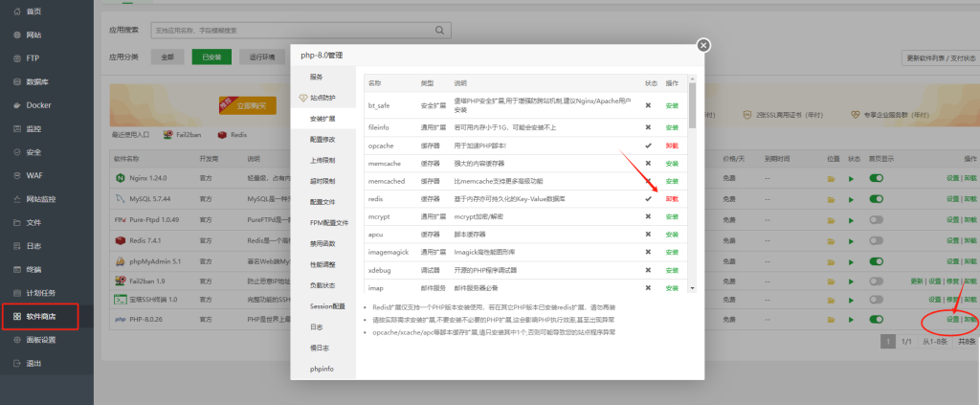Viewport: 980px width, 405px height.
Task: Open the WAF sidebar item
Action: (x=34, y=175)
